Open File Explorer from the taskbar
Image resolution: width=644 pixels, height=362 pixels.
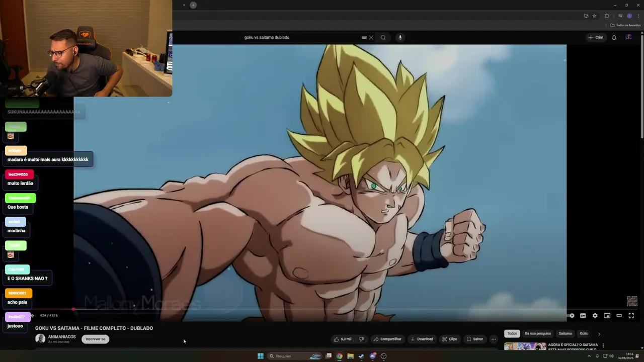pyautogui.click(x=351, y=356)
